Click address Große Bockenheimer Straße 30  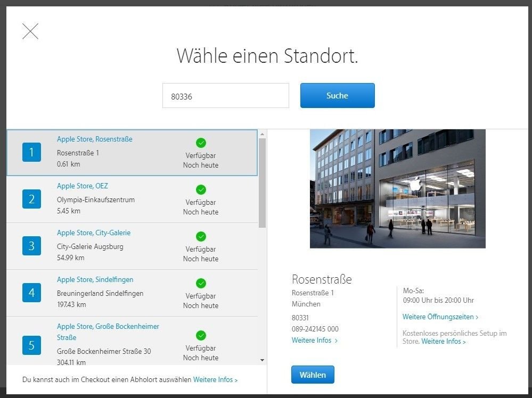coord(104,351)
